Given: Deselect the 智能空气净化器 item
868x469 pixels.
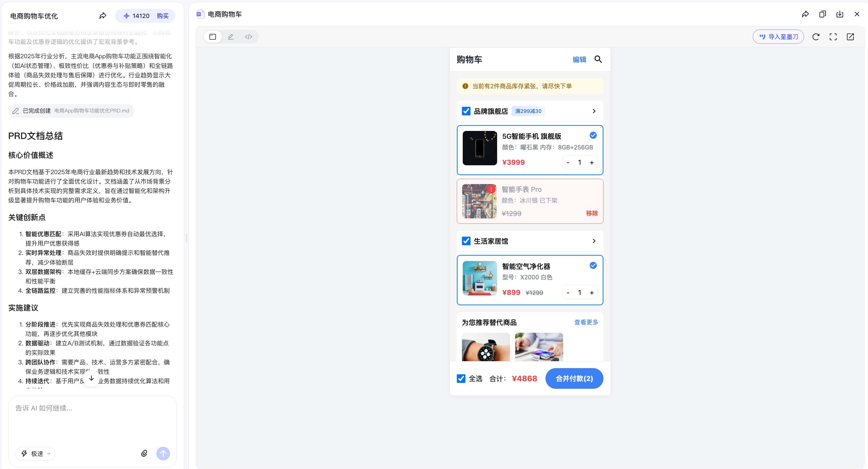Looking at the screenshot, I should coord(593,266).
